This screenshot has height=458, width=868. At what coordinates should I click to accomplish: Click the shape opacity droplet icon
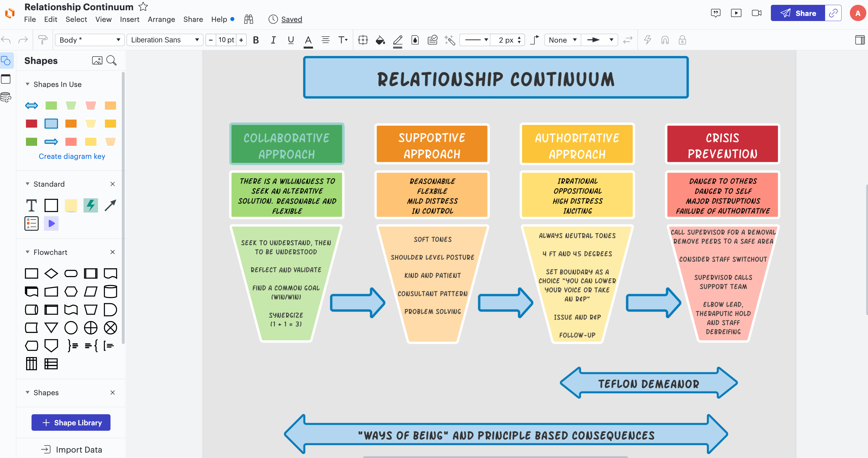tap(415, 40)
